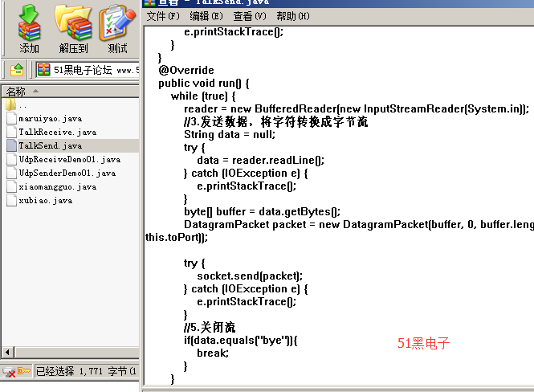Click the 'break;' line in code
Image resolution: width=534 pixels, height=392 pixels.
pyautogui.click(x=213, y=353)
